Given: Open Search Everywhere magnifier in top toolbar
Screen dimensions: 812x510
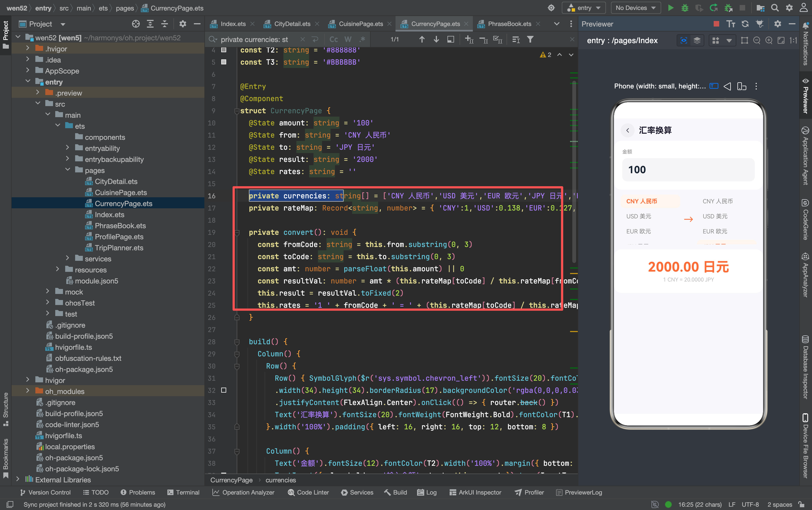Looking at the screenshot, I should [x=775, y=8].
